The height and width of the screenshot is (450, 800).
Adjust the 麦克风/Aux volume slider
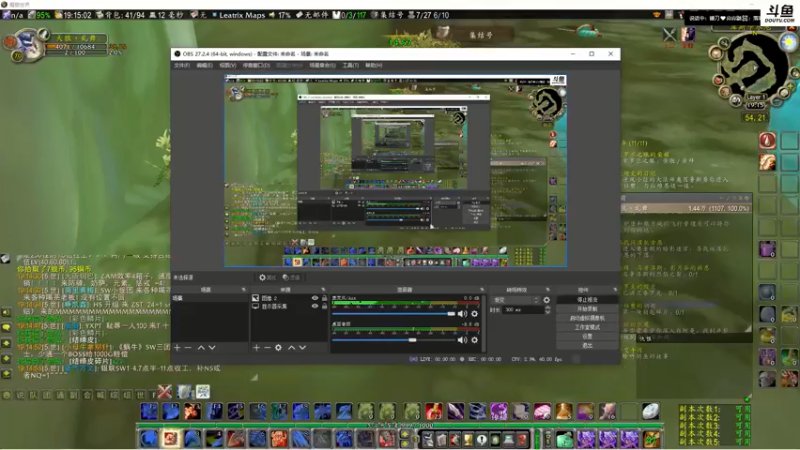click(393, 314)
